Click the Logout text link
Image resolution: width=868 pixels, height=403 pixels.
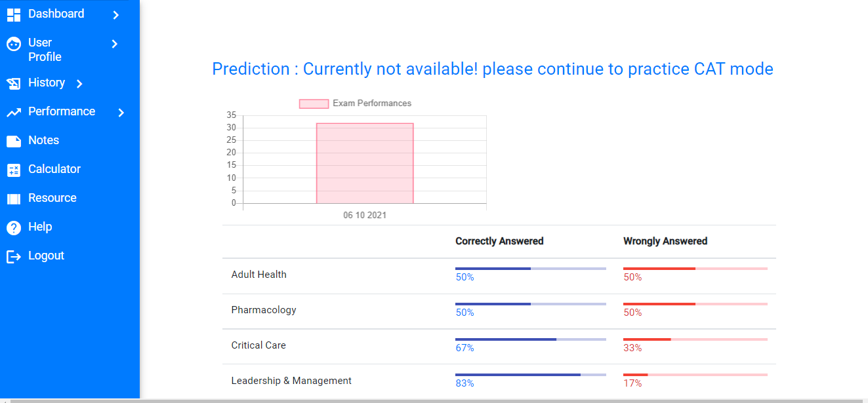click(46, 256)
